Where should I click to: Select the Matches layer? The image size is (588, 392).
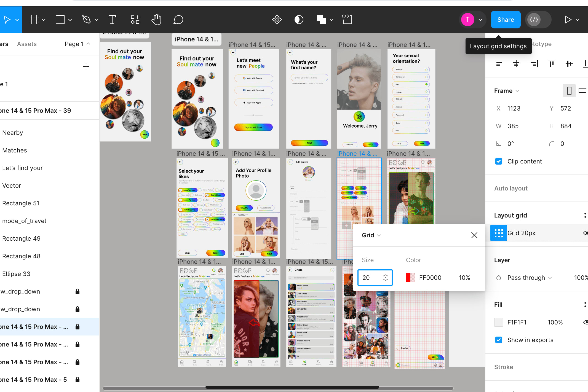pos(15,150)
